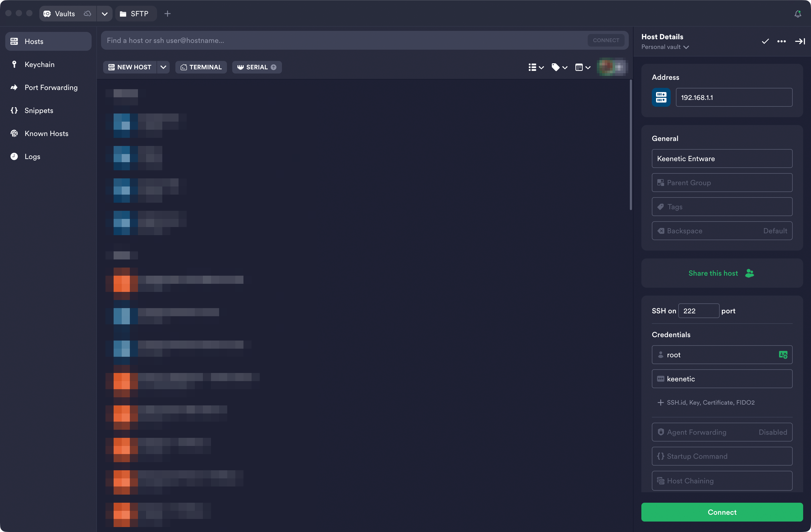Viewport: 811px width, 532px height.
Task: Open the Logs section
Action: [x=48, y=157]
